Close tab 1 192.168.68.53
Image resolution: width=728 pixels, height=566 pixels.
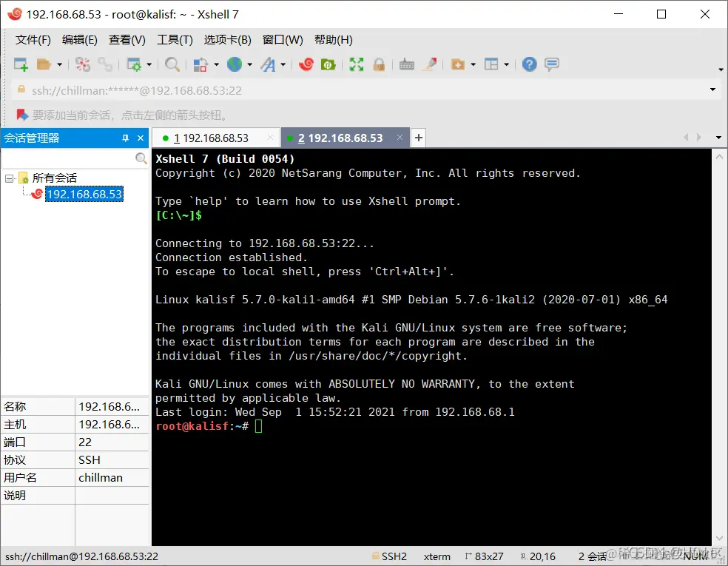coord(270,138)
